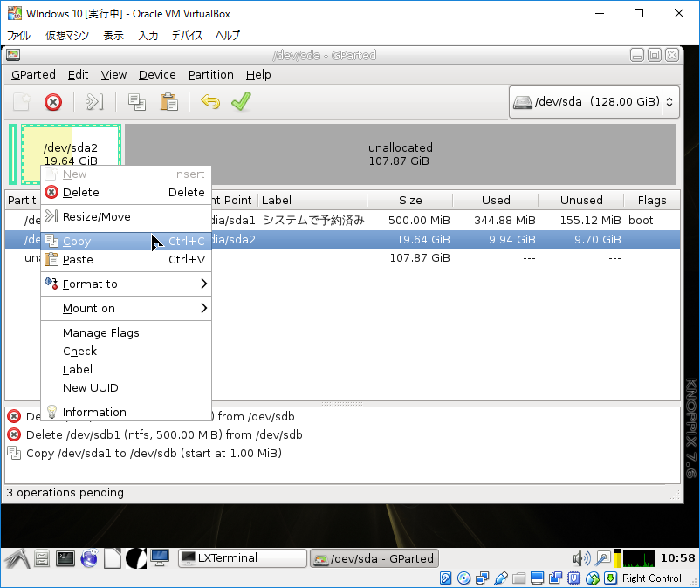Open the GParted menu in the menu bar
700x588 pixels.
[33, 74]
